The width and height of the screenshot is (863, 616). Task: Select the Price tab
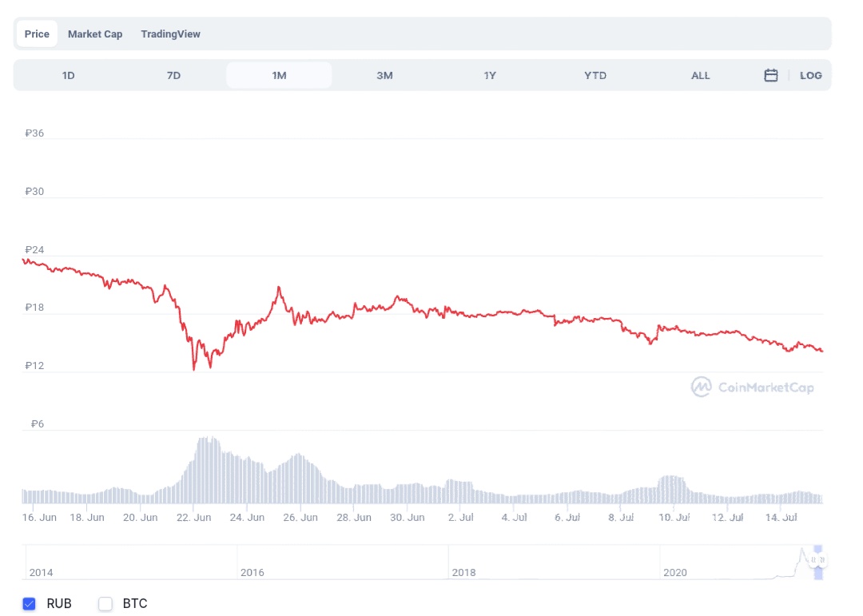[x=36, y=34]
